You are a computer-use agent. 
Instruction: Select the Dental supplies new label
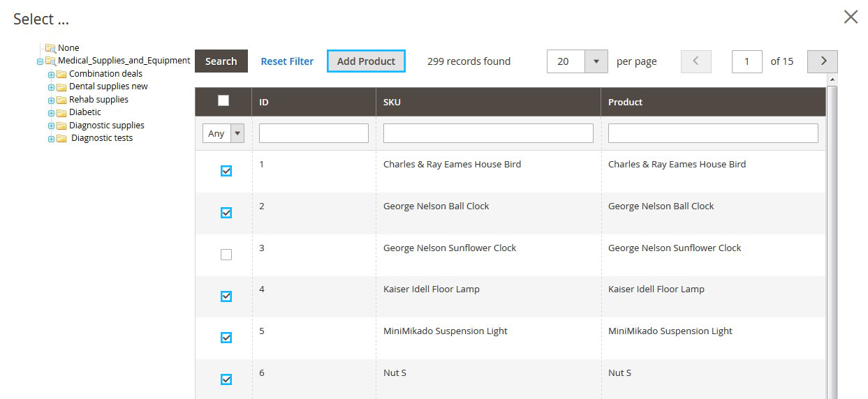point(108,86)
